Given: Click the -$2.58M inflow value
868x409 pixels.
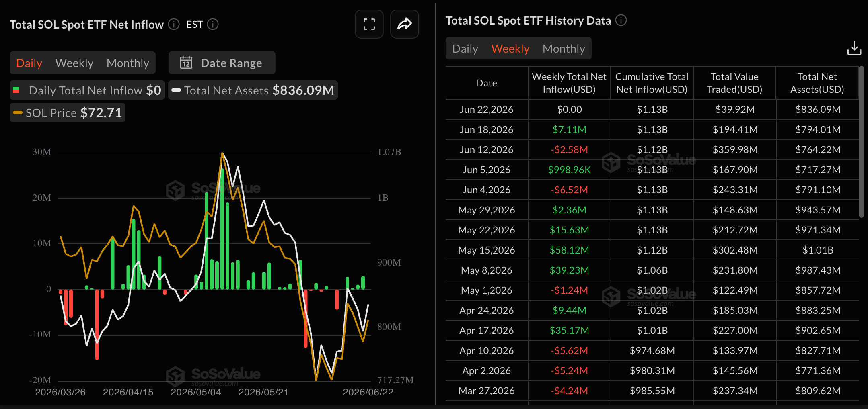Looking at the screenshot, I should (x=569, y=150).
